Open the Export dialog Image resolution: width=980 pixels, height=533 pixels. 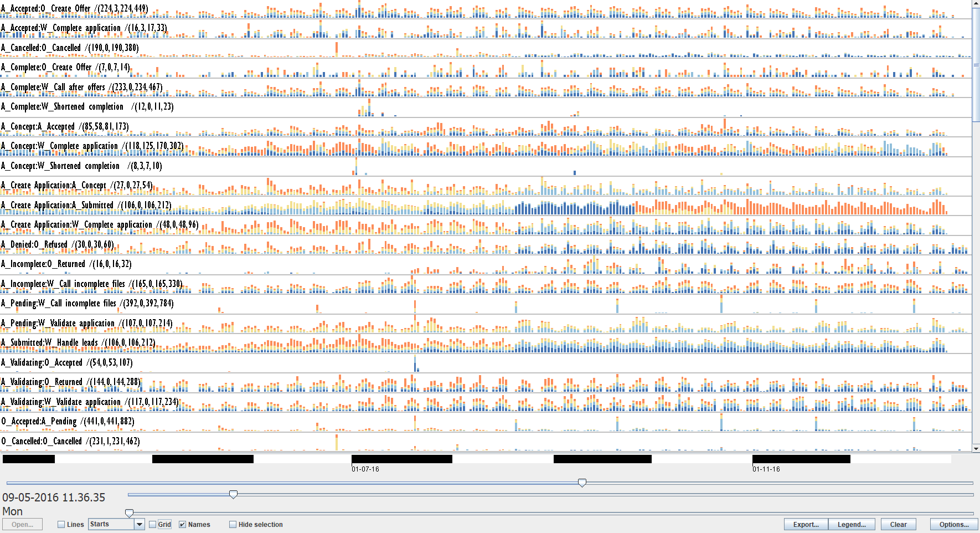click(x=806, y=524)
